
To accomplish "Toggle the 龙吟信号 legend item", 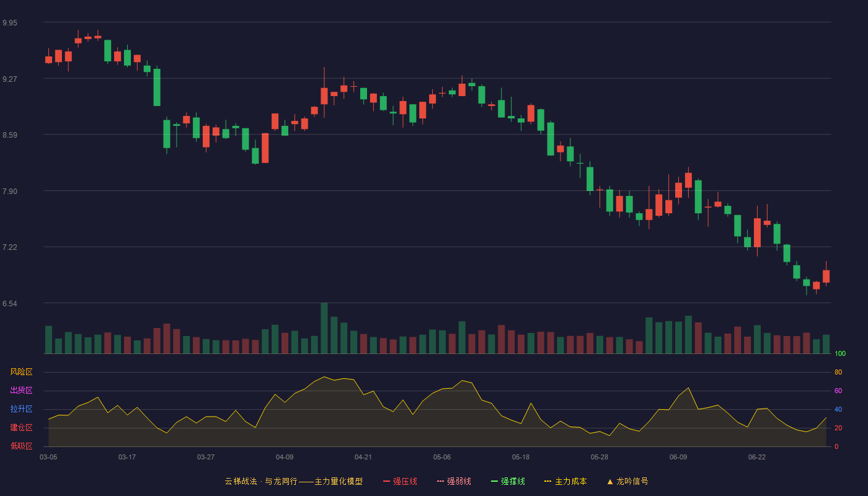I will coord(627,481).
